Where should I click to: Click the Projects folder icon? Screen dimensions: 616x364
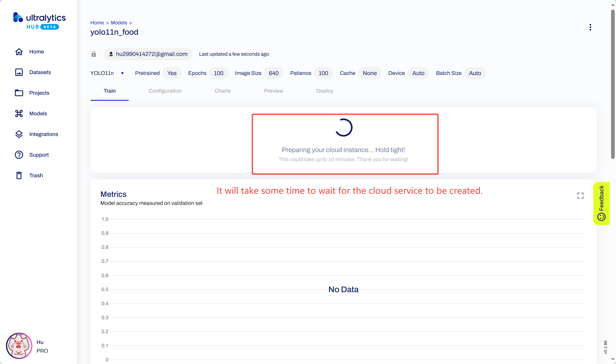(19, 93)
